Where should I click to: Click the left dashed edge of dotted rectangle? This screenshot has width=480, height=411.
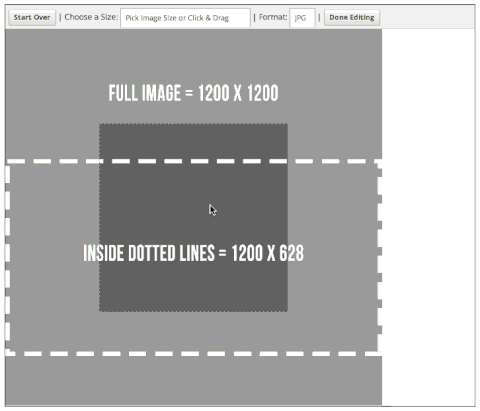[x=8, y=257]
